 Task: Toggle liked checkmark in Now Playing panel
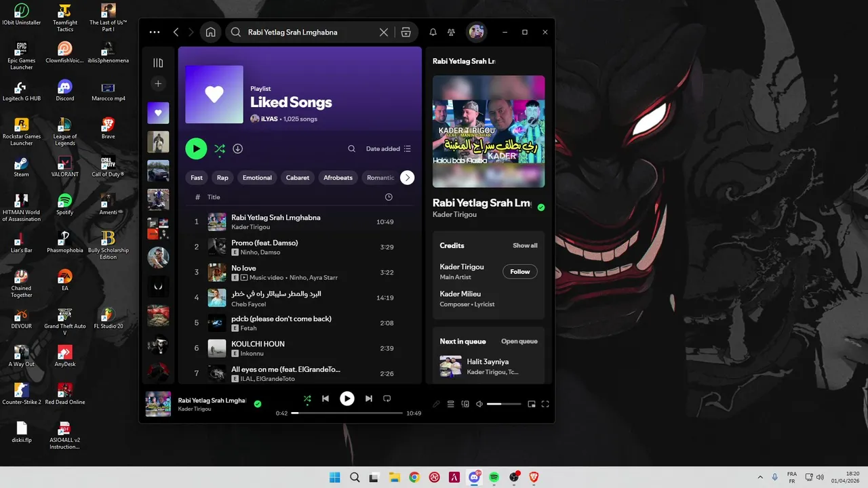point(541,207)
